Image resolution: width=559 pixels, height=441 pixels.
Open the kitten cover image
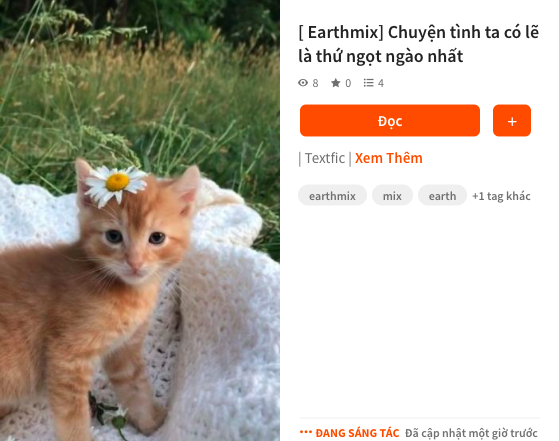[x=140, y=220]
